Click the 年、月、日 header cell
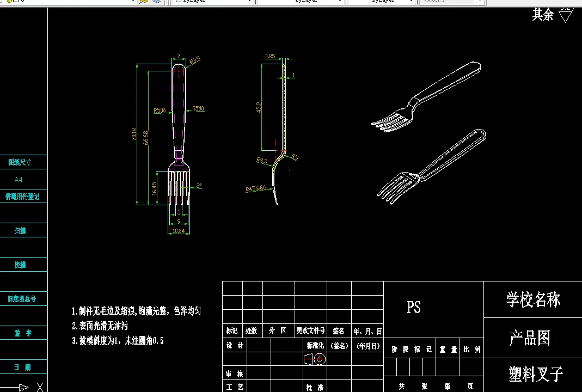Viewport: 582px width, 392px height. coord(367,331)
